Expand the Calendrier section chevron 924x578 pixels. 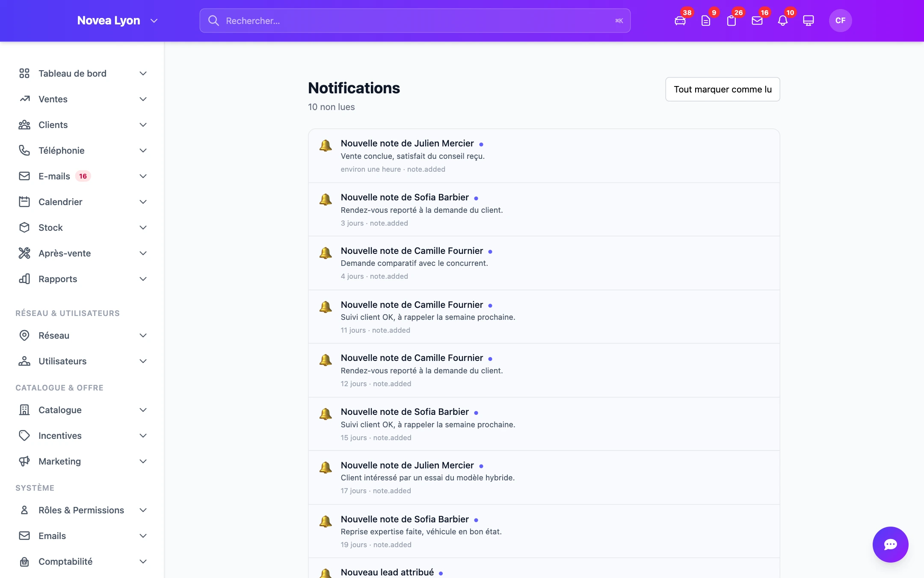point(143,202)
